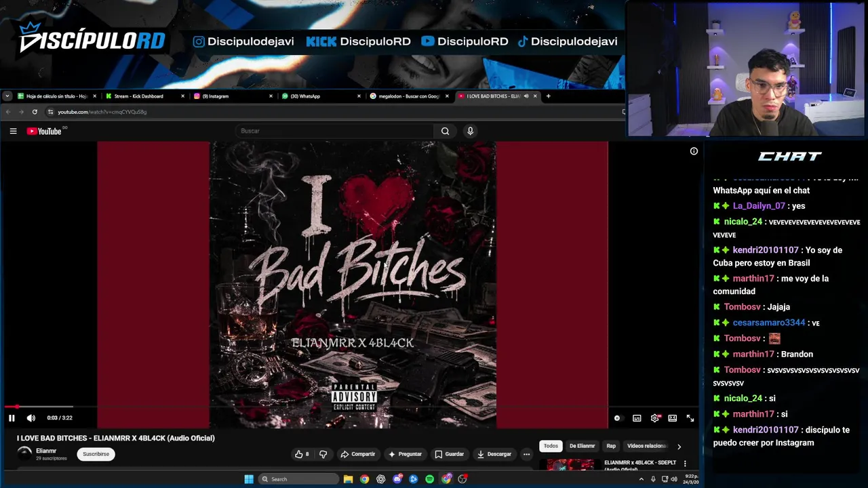Image resolution: width=868 pixels, height=488 pixels.
Task: Select the Rap filter chip
Action: (611, 446)
